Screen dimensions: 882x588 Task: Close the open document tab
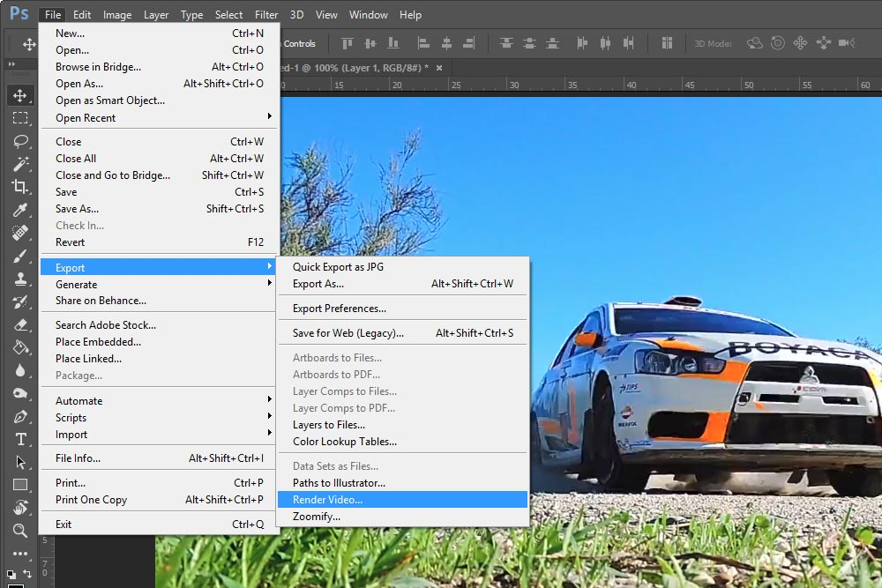(x=439, y=68)
